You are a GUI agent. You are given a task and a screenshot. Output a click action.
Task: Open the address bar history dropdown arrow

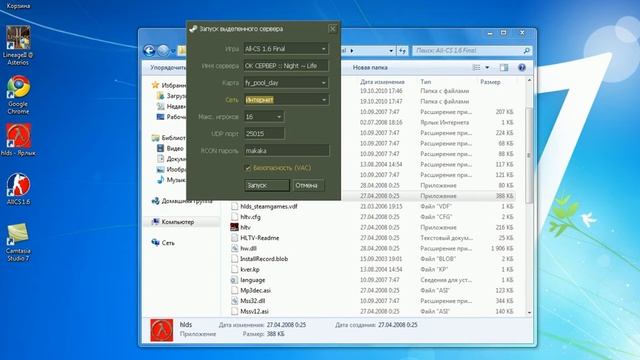point(391,51)
